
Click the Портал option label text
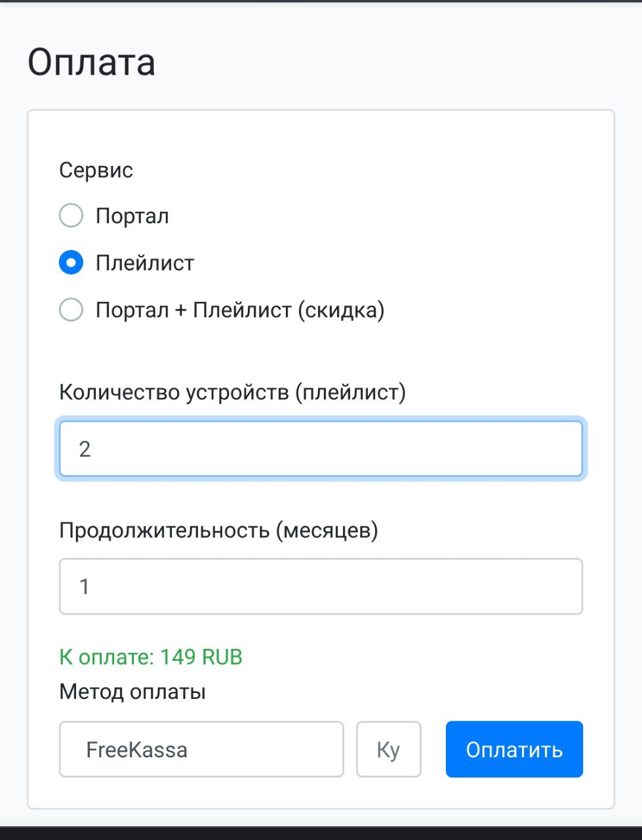point(132,216)
